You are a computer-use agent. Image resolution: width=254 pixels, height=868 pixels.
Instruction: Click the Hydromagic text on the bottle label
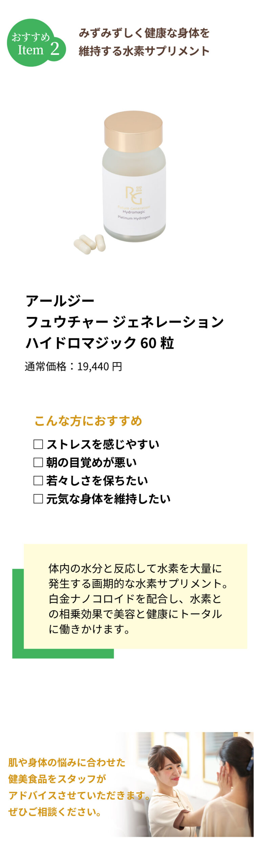pyautogui.click(x=134, y=212)
